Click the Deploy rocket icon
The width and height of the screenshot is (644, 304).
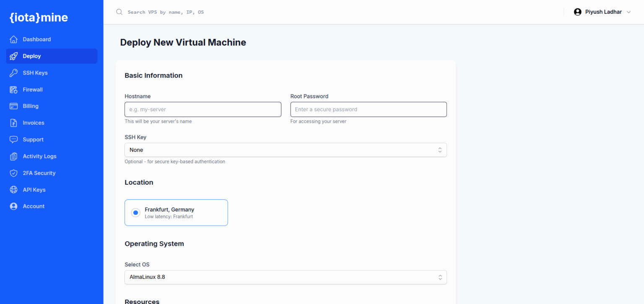pos(14,56)
